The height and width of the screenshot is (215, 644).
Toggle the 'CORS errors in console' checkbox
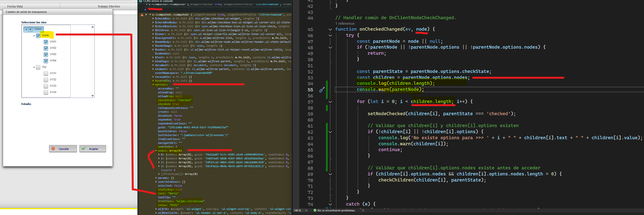tap(141, 1)
